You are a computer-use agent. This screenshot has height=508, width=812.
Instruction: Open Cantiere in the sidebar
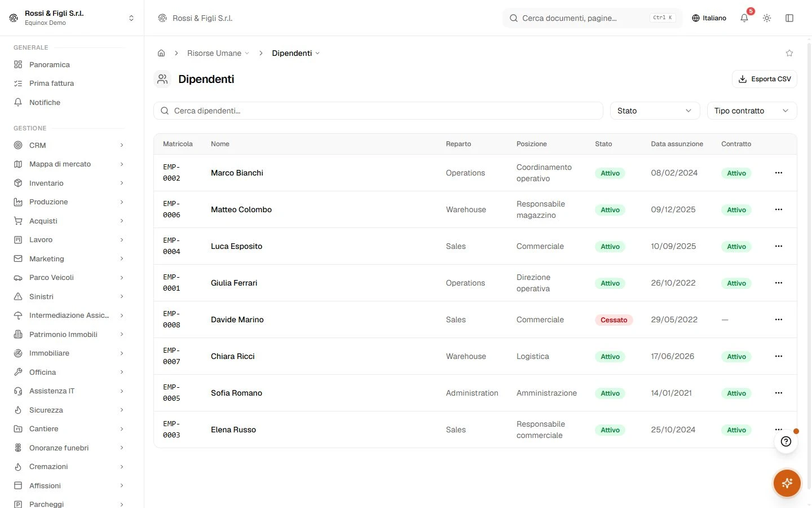pos(69,429)
